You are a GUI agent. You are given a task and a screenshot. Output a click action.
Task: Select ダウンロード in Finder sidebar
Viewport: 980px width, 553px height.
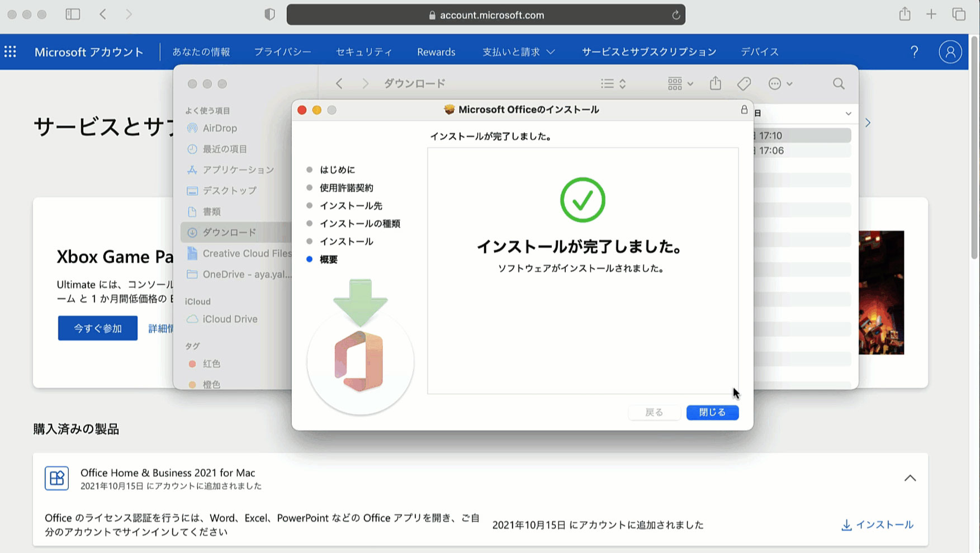(x=236, y=232)
